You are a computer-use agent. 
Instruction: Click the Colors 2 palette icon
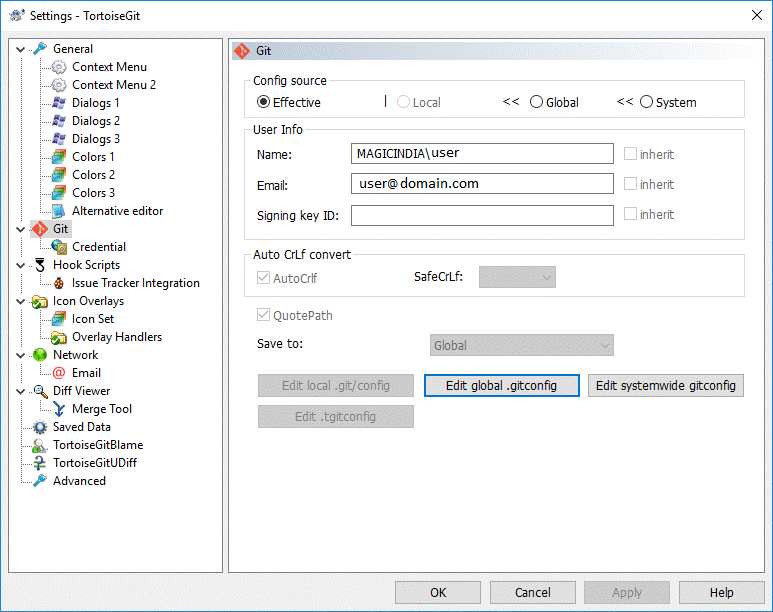(59, 175)
